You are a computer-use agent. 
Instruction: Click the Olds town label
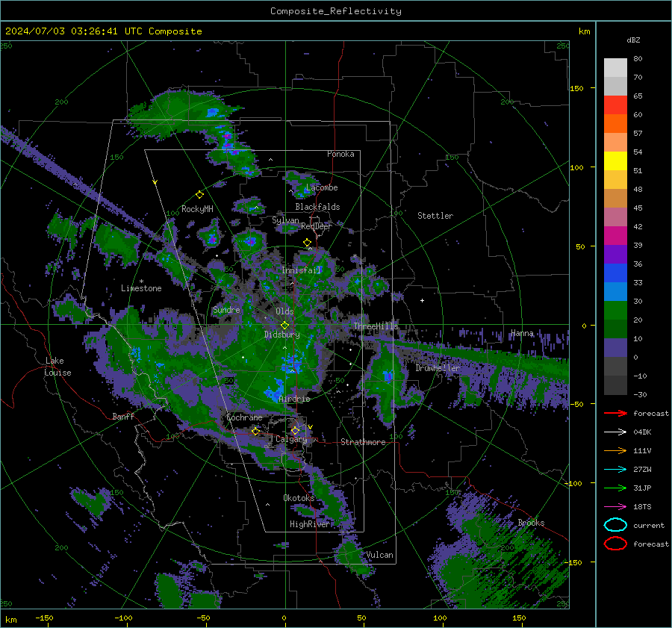click(x=284, y=311)
